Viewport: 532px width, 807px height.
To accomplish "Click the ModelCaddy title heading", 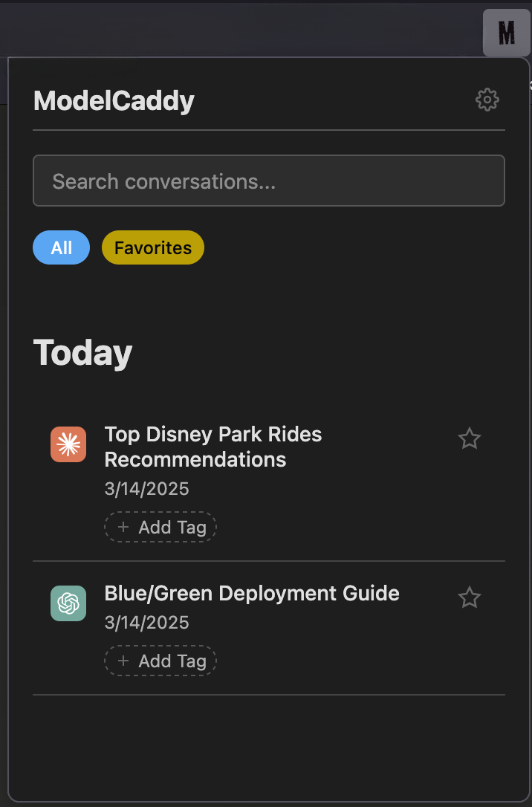I will coord(113,100).
